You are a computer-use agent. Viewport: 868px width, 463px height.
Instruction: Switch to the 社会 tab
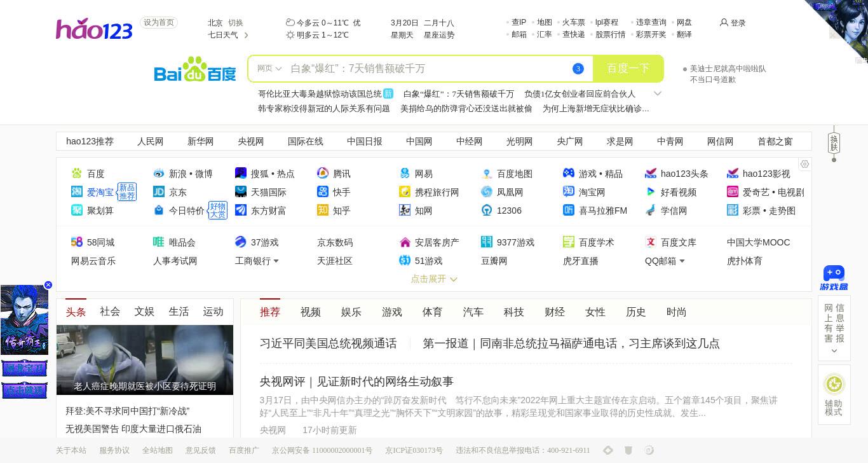110,312
